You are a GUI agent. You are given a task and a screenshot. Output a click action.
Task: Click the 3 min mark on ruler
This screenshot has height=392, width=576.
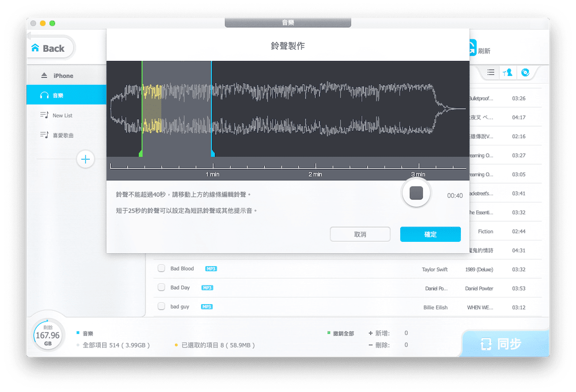tap(418, 174)
